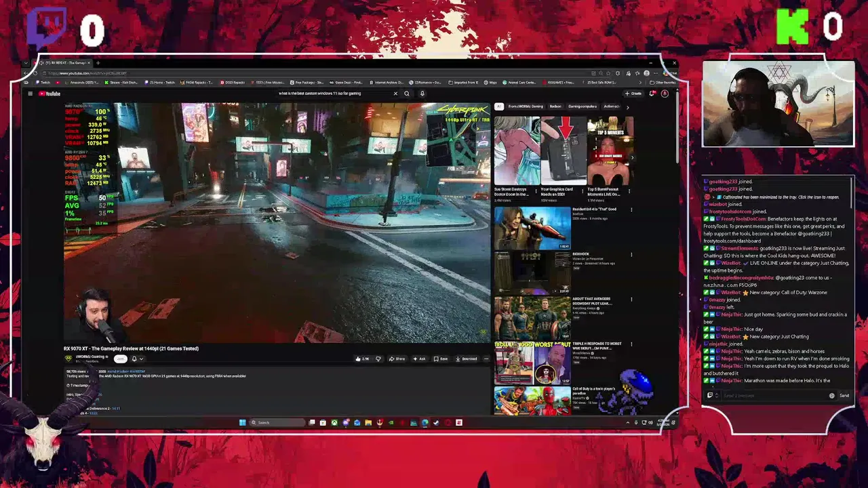Go to the YouTube home logo
Screen dimensions: 868x488
pos(50,94)
